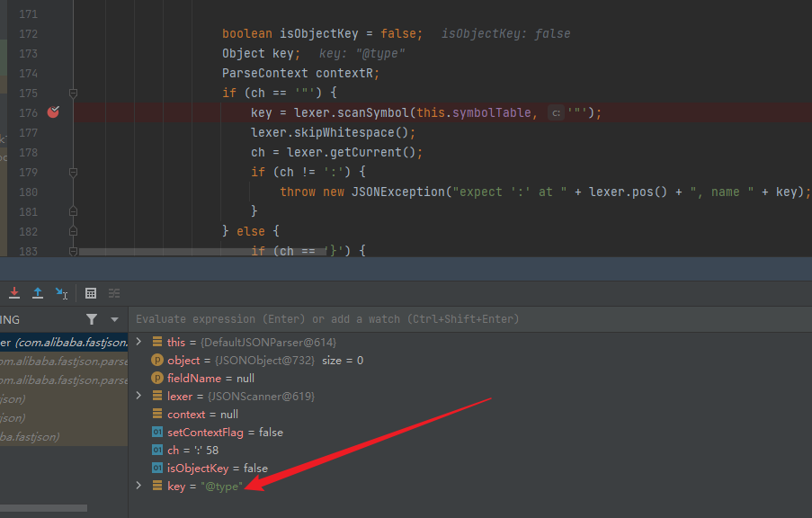
Task: Click the fold end marker on line 181
Action: 73,211
